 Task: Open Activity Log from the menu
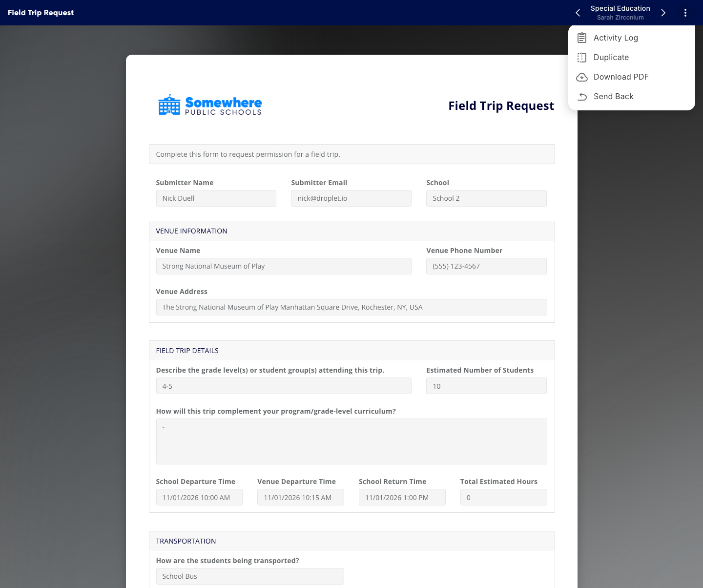[631, 38]
